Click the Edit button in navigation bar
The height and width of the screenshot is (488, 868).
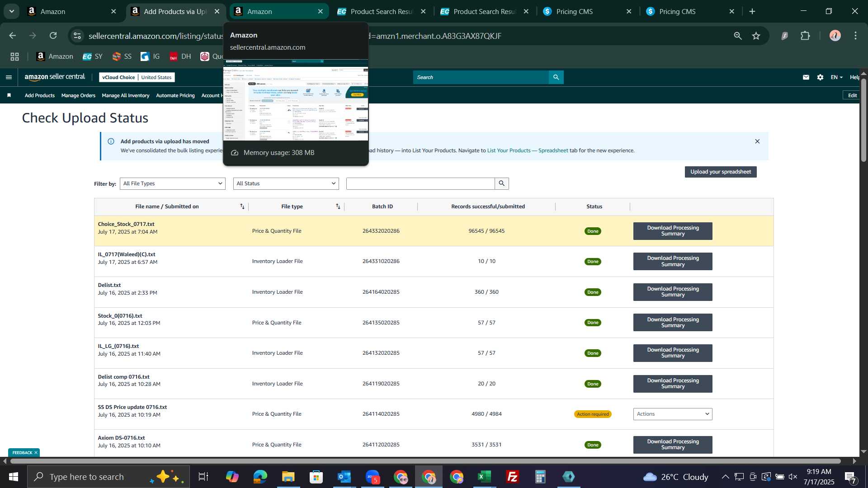click(852, 95)
